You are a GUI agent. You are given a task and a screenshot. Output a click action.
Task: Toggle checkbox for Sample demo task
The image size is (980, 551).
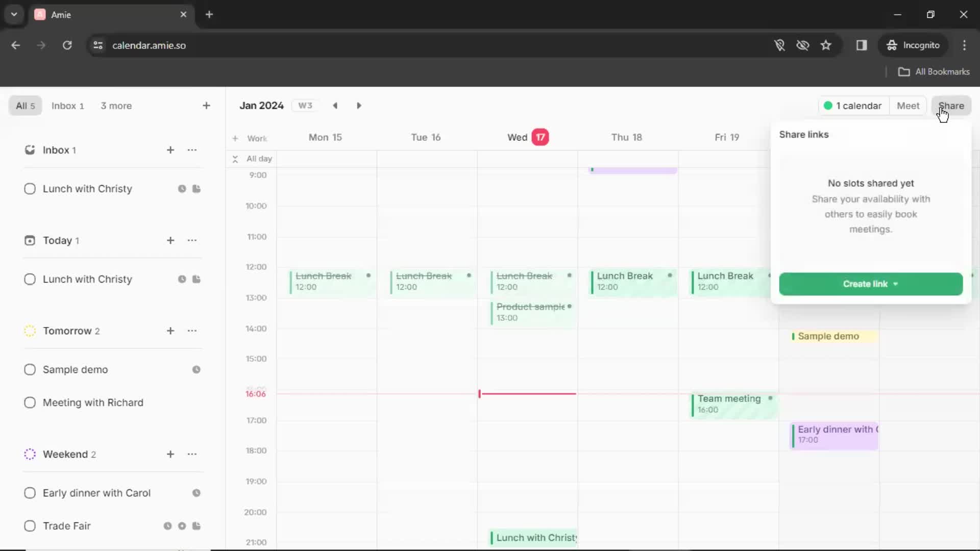(30, 369)
